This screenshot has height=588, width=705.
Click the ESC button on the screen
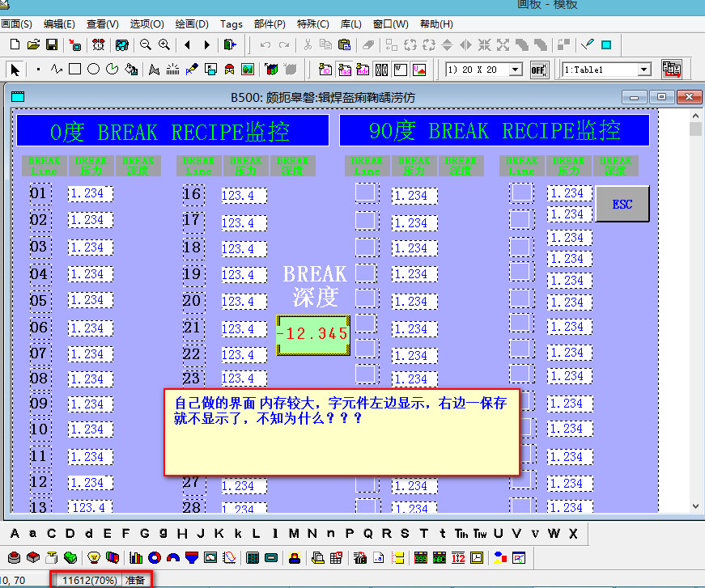point(622,204)
